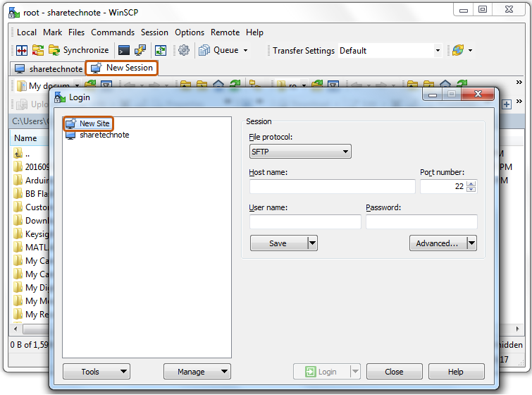532x395 pixels.
Task: Open the Session menu
Action: tap(154, 32)
